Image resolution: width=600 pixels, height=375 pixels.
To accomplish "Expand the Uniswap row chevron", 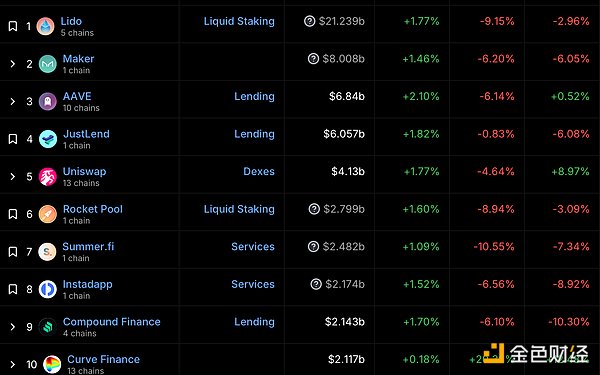I will pyautogui.click(x=13, y=177).
